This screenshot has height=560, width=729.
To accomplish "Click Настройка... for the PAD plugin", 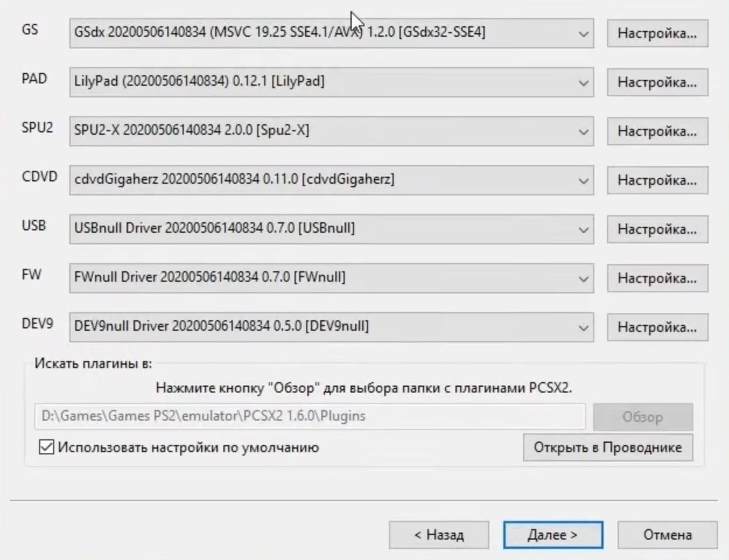I will [x=657, y=82].
